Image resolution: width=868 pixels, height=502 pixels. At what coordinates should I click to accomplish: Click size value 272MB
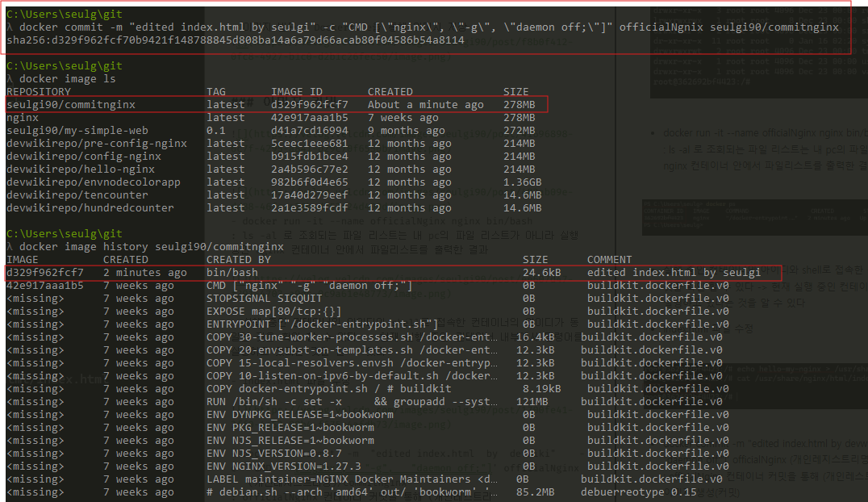[520, 130]
